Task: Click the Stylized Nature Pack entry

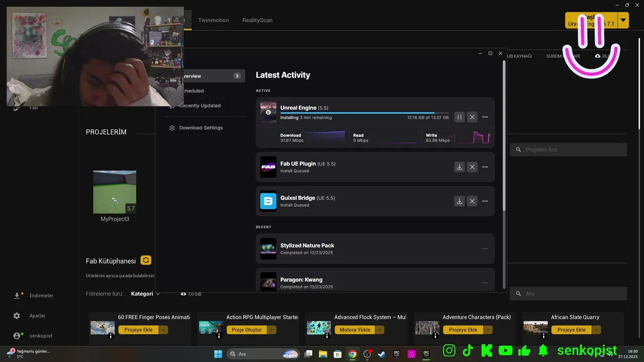Action: [375, 249]
